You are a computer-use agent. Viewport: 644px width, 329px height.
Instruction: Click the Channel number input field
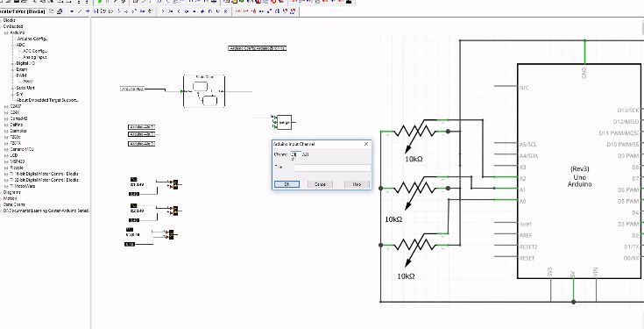tap(295, 154)
